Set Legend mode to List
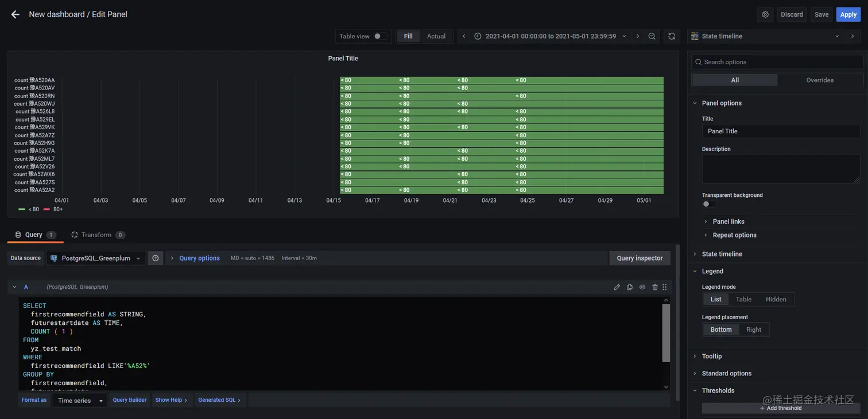Image resolution: width=868 pixels, height=419 pixels. (716, 299)
